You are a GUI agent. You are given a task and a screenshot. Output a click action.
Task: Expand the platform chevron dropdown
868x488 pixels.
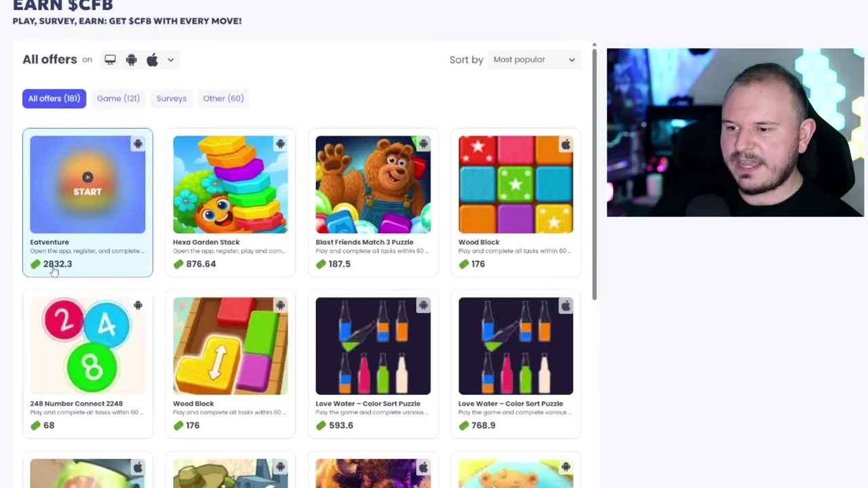coord(171,60)
